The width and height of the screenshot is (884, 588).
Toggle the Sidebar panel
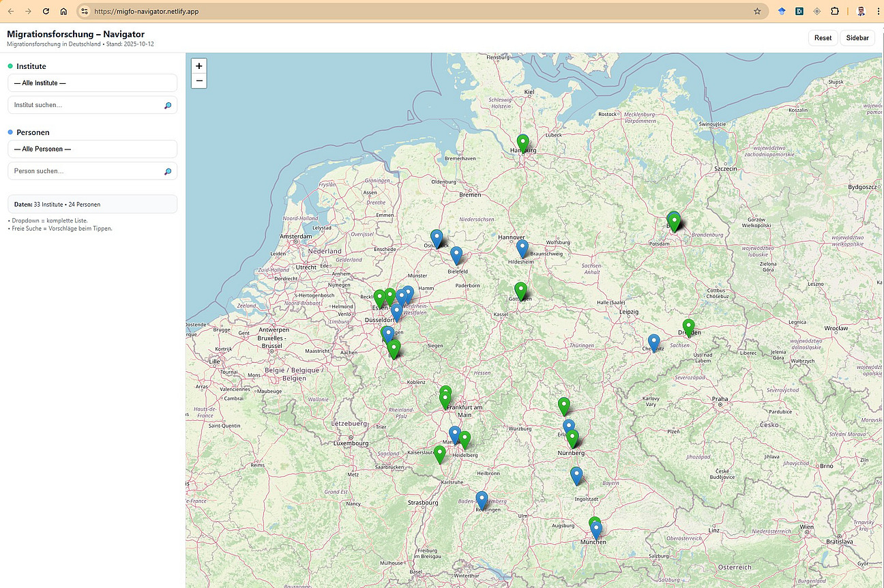pyautogui.click(x=857, y=38)
